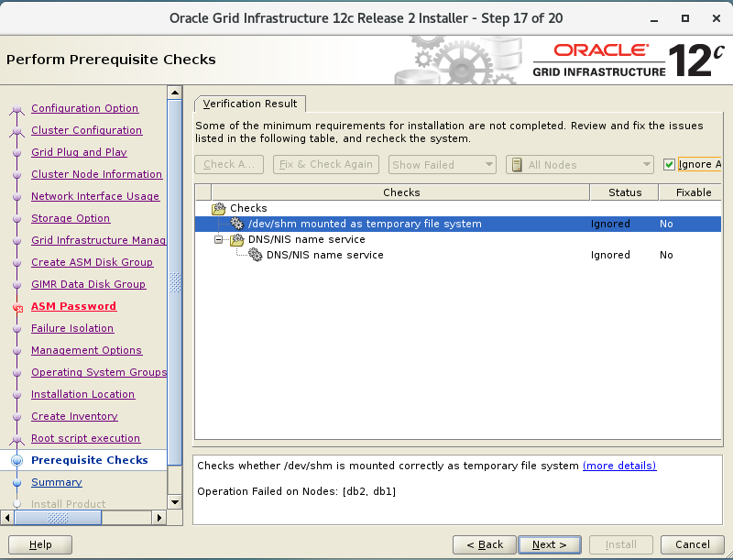This screenshot has width=733, height=560.
Task: Click 'Operation Failed on Nodes: [db2, db1]' text
Action: [296, 491]
